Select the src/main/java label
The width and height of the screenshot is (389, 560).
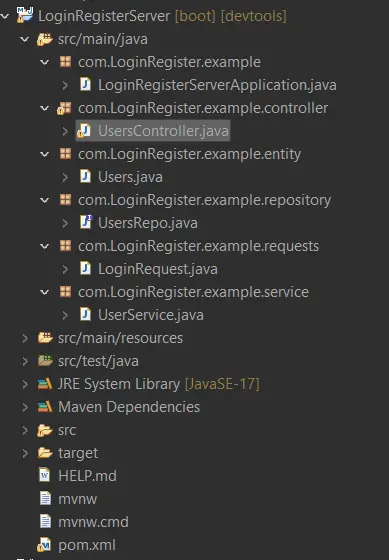[x=103, y=39]
